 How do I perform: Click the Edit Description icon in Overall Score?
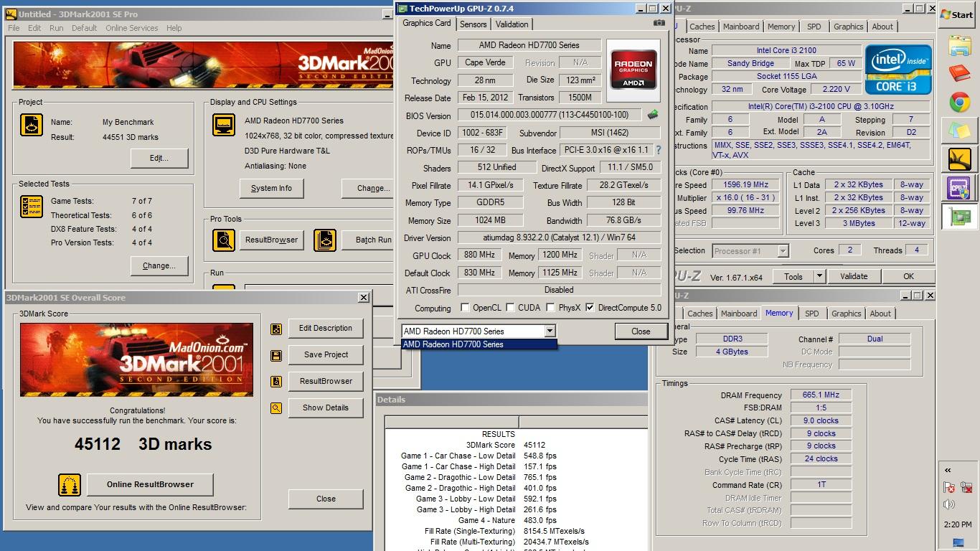pyautogui.click(x=275, y=329)
